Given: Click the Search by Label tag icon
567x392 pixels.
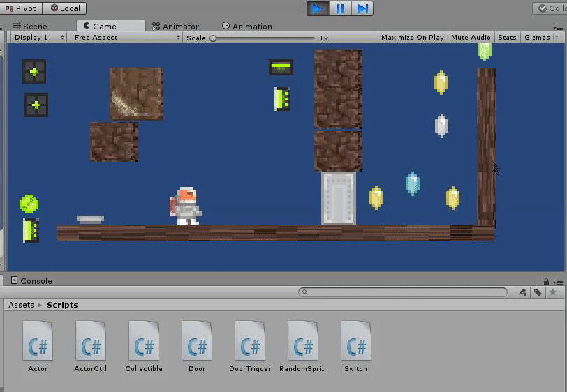Looking at the screenshot, I should tap(538, 292).
